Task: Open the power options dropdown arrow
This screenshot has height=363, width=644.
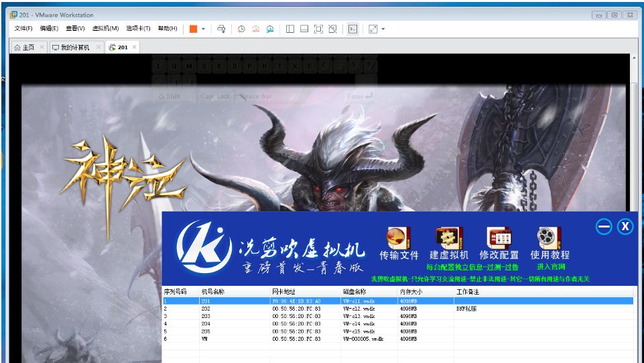Action: pos(203,29)
